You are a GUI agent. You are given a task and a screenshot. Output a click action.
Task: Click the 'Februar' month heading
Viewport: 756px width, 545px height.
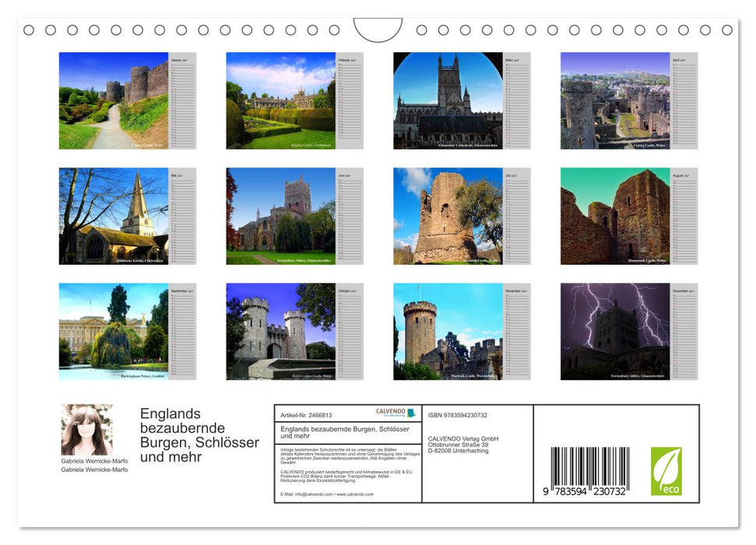346,60
